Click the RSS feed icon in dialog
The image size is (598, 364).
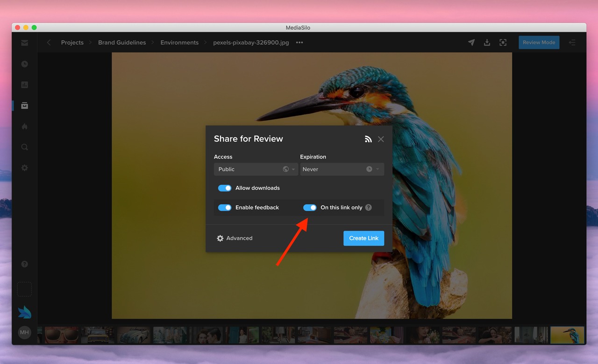pyautogui.click(x=368, y=139)
